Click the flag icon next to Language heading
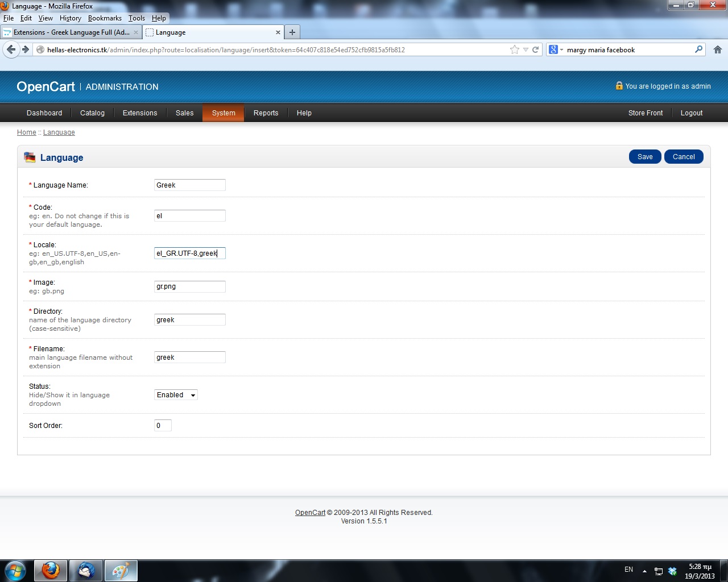 point(30,157)
